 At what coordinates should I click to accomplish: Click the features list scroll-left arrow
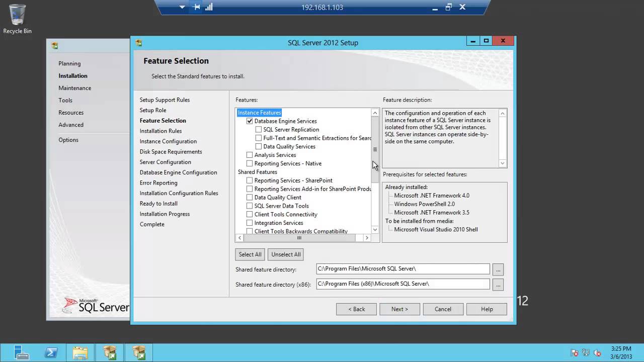(239, 238)
